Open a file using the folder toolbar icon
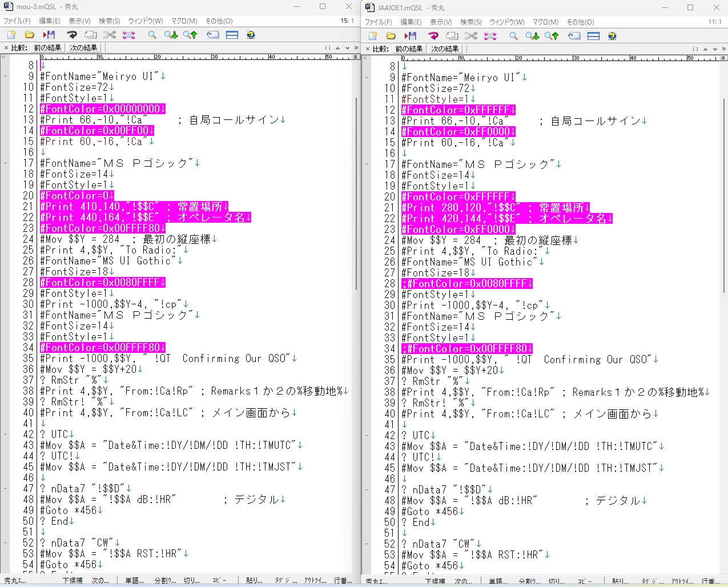Screen dimensions: 728x587 click(x=29, y=35)
